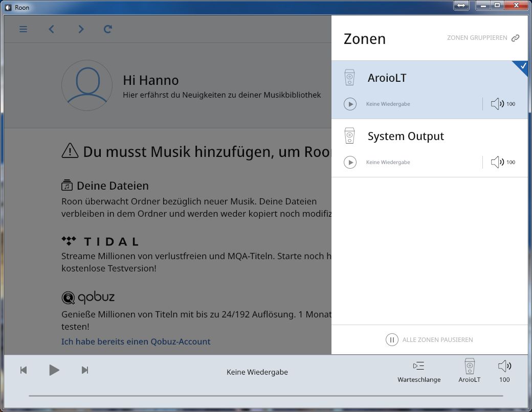Click the TIDAL logo

click(x=100, y=241)
